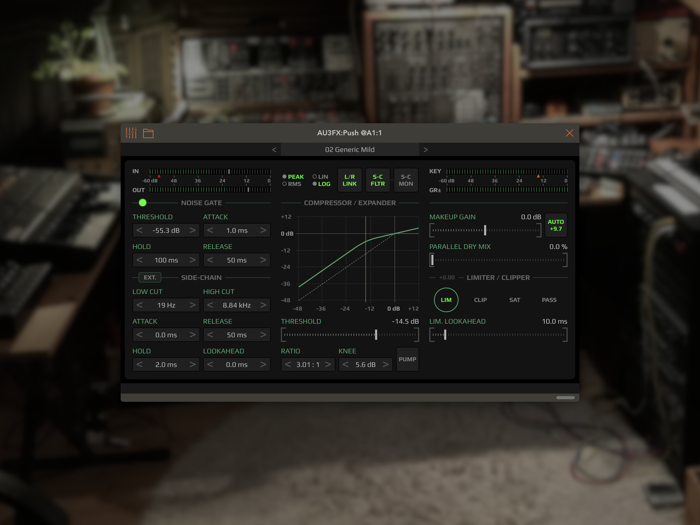Decrease side-chain Hold 2.0 ms
Viewport: 700px width, 525px height.
coord(139,364)
